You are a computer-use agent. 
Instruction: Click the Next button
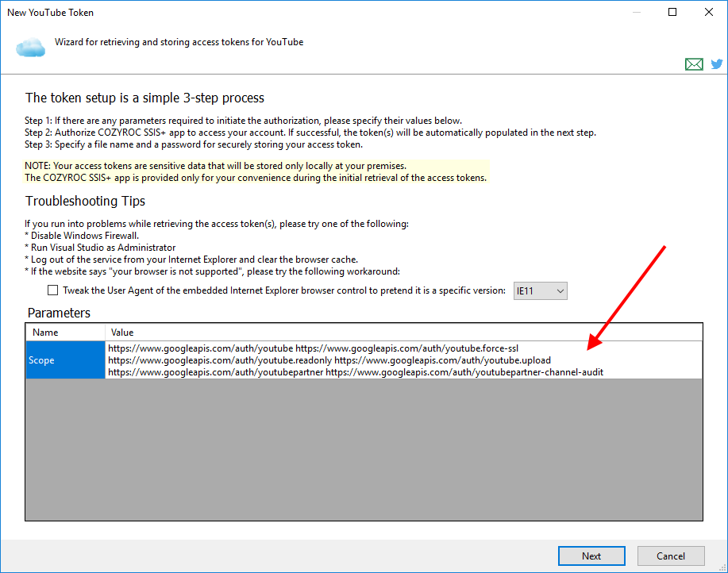coord(591,556)
